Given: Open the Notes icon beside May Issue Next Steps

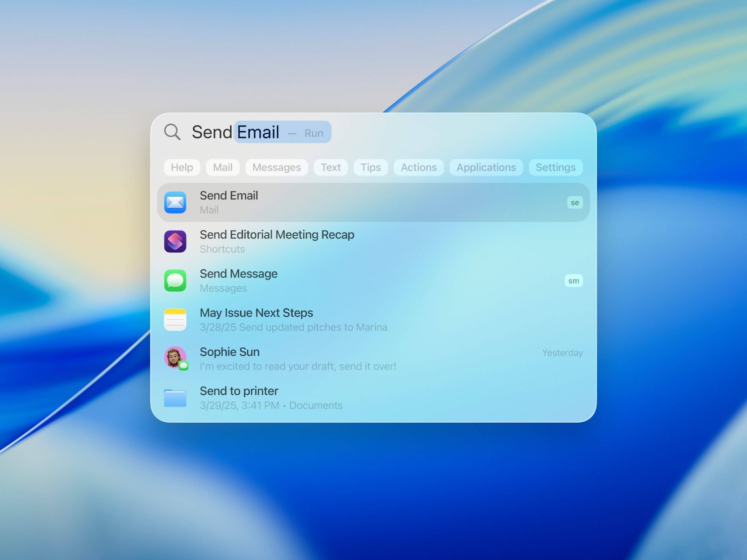Looking at the screenshot, I should click(x=175, y=319).
